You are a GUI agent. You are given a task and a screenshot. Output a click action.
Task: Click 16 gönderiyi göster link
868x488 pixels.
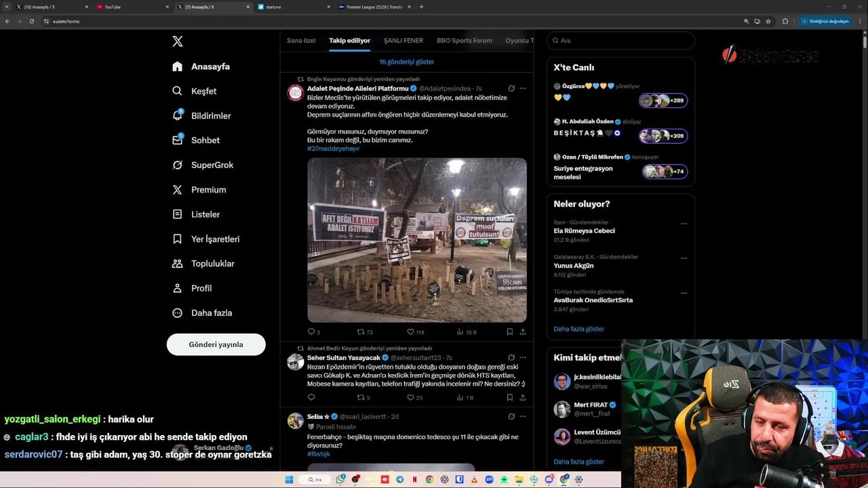(407, 62)
